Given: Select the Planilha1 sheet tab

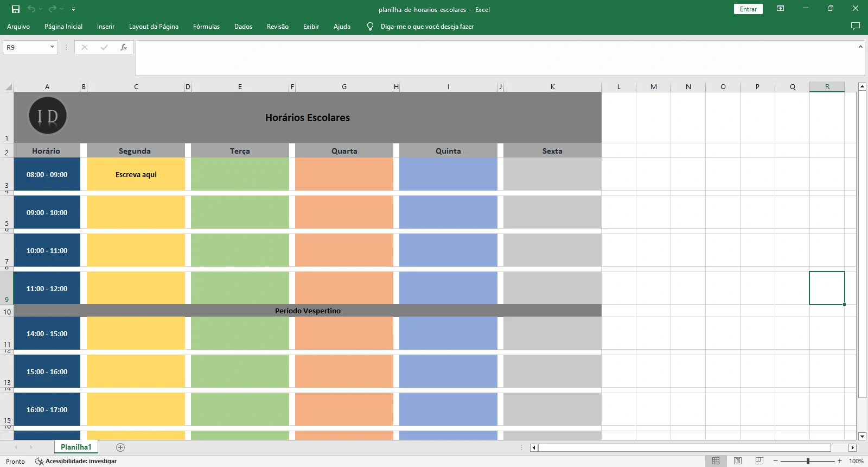Looking at the screenshot, I should (x=76, y=447).
